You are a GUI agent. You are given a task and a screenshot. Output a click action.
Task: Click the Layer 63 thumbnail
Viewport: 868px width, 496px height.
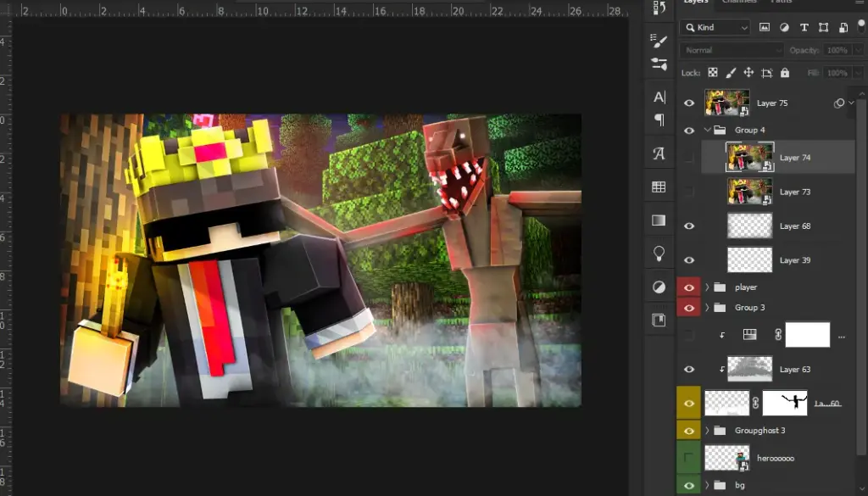click(749, 368)
